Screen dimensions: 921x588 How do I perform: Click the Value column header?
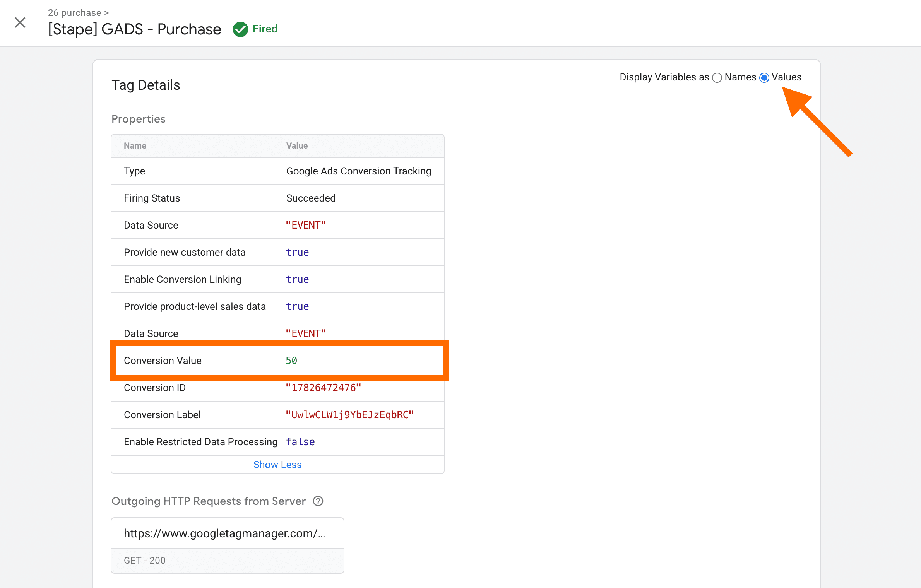tap(297, 146)
